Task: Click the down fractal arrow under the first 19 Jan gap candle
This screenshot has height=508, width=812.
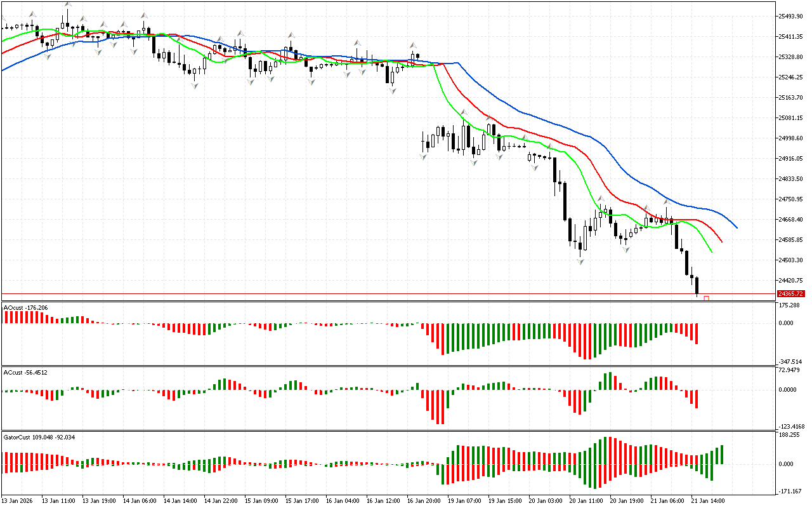Action: [x=423, y=155]
